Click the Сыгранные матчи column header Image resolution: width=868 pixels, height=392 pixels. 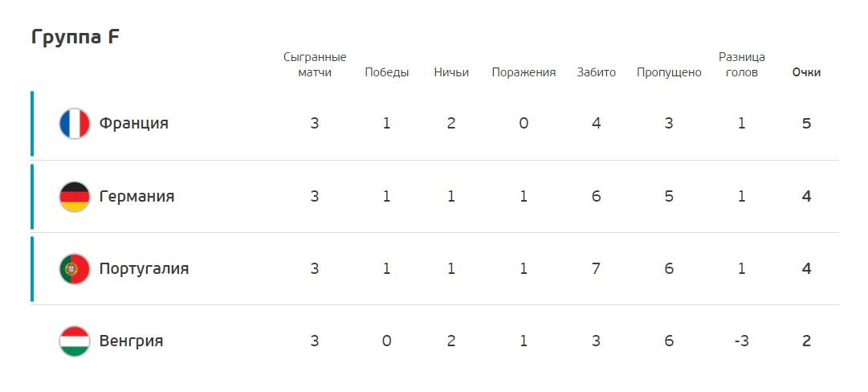point(315,65)
